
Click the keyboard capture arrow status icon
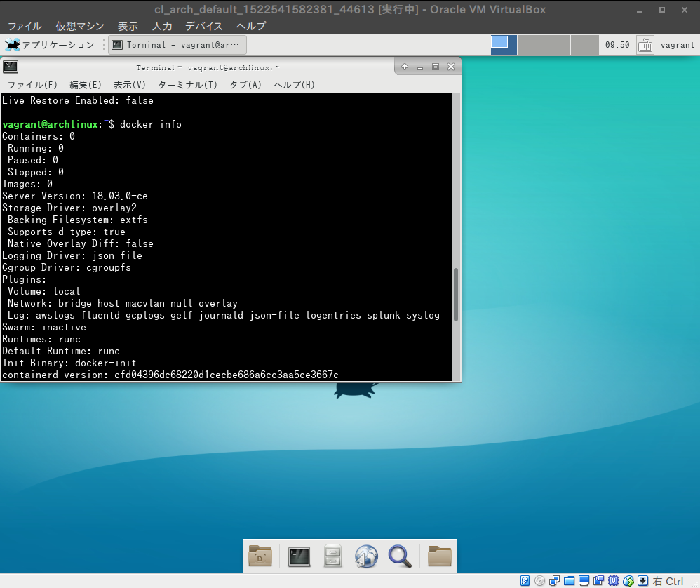coord(642,581)
